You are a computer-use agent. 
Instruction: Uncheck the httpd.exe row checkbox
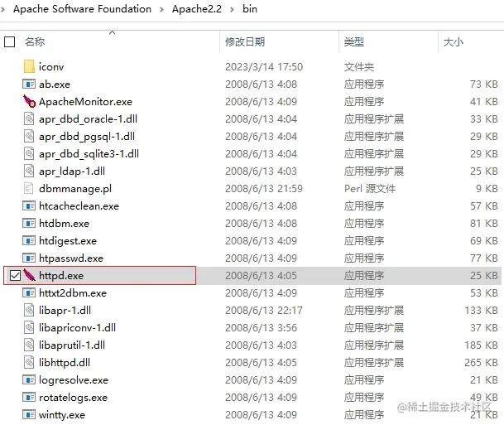pos(15,275)
